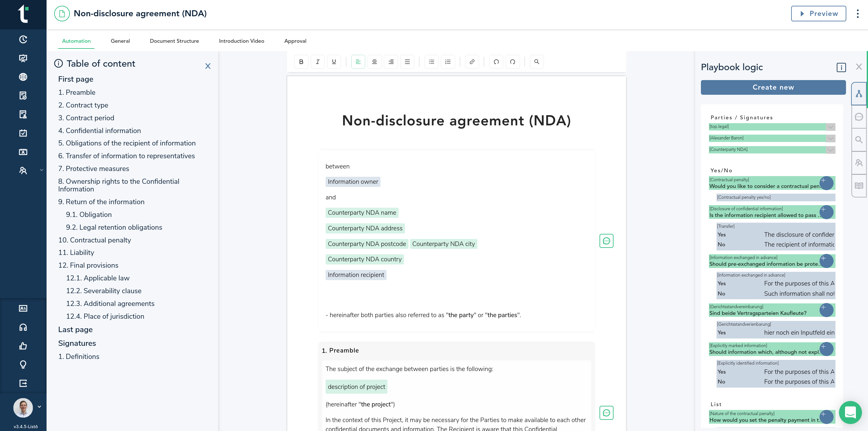Close the Playbook logic panel

pos(858,67)
